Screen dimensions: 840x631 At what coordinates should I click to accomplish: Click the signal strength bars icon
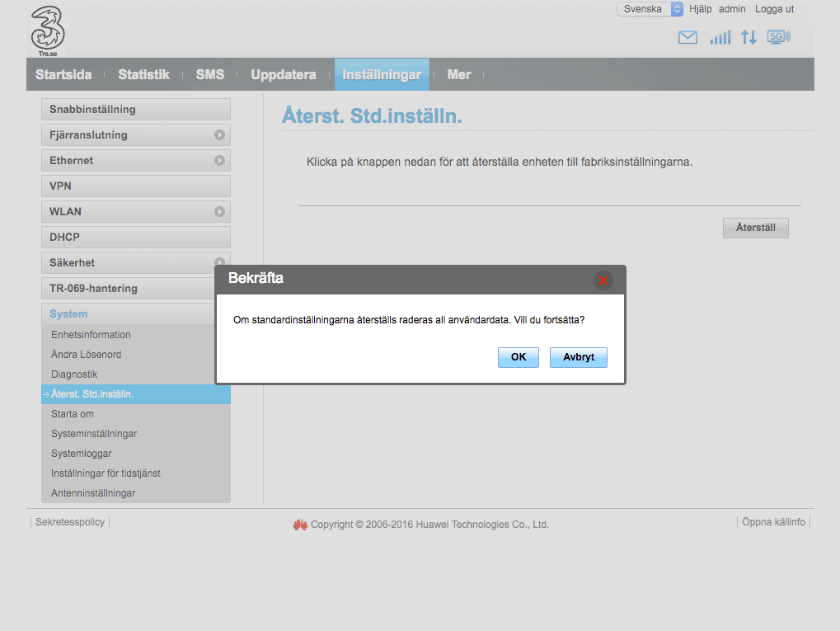point(720,37)
